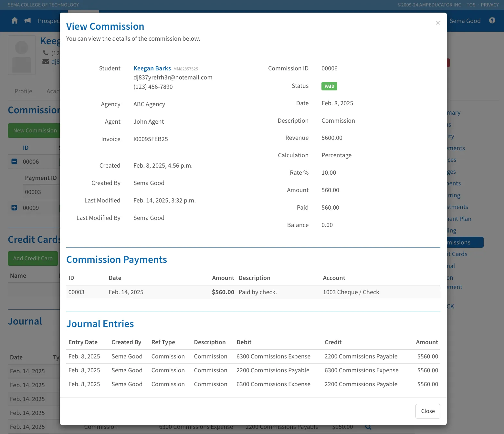Switch to the Profile tab
Image resolution: width=504 pixels, height=434 pixels.
[x=23, y=91]
